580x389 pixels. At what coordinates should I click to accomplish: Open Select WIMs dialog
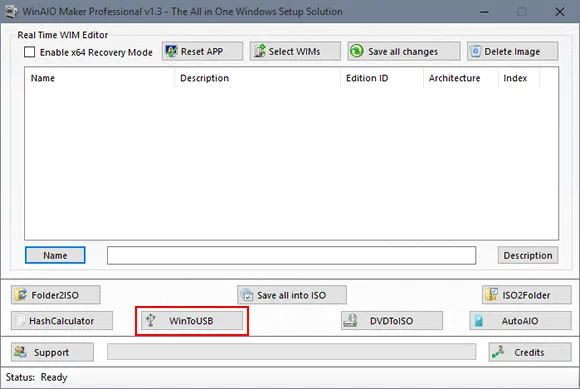click(295, 51)
